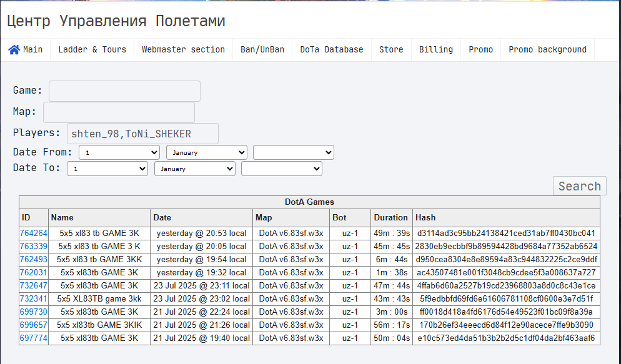The width and height of the screenshot is (621, 364).
Task: Expand the Date From month dropdown
Action: point(207,152)
